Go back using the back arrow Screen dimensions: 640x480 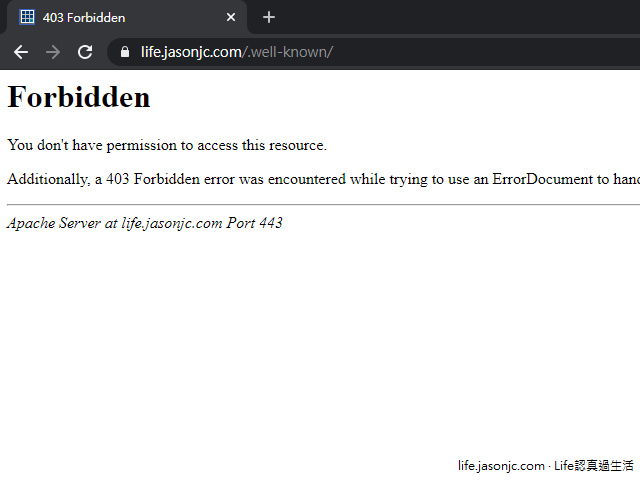[21, 52]
